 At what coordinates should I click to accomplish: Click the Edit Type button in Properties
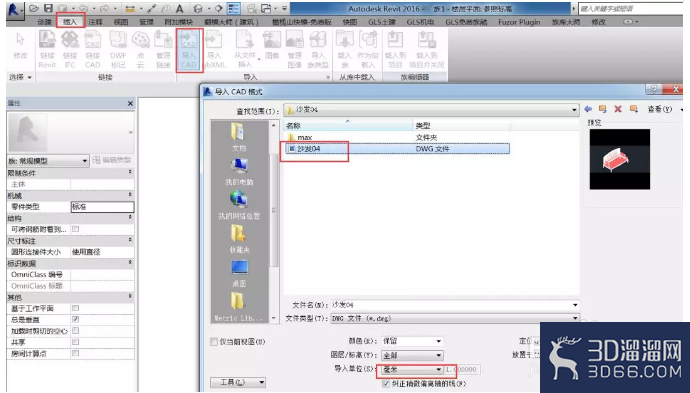(x=112, y=160)
